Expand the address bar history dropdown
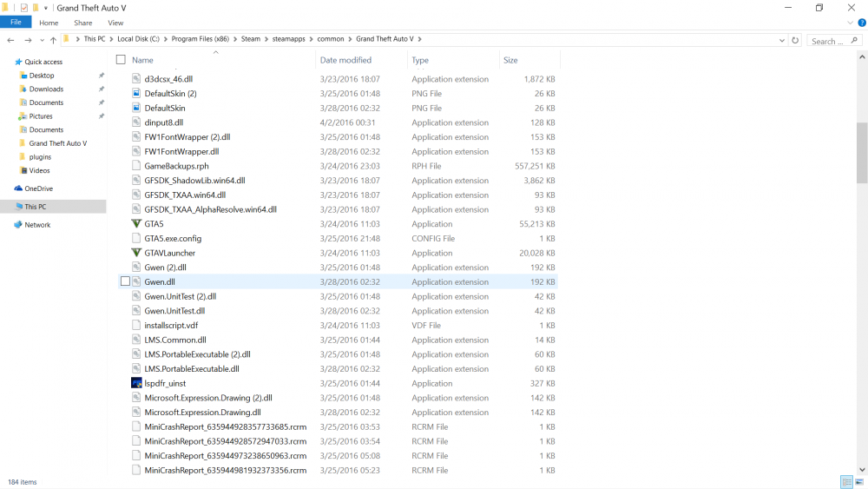 tap(782, 41)
